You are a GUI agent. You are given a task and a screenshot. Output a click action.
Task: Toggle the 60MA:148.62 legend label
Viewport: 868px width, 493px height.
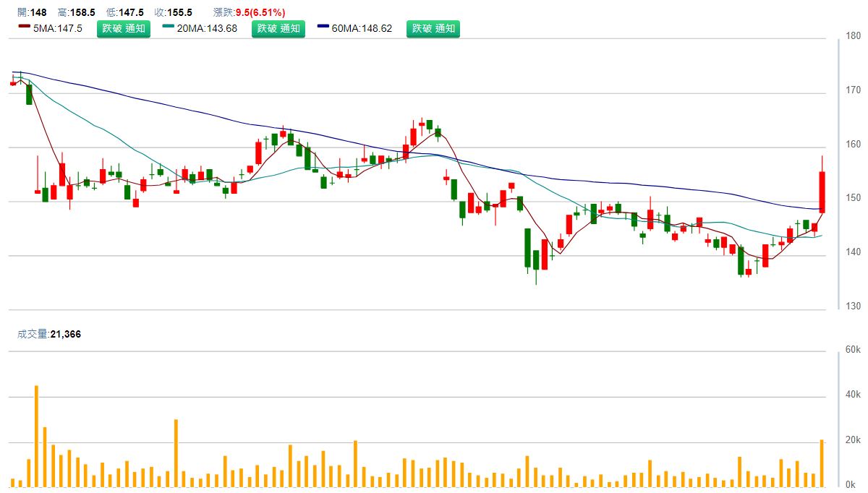point(362,28)
